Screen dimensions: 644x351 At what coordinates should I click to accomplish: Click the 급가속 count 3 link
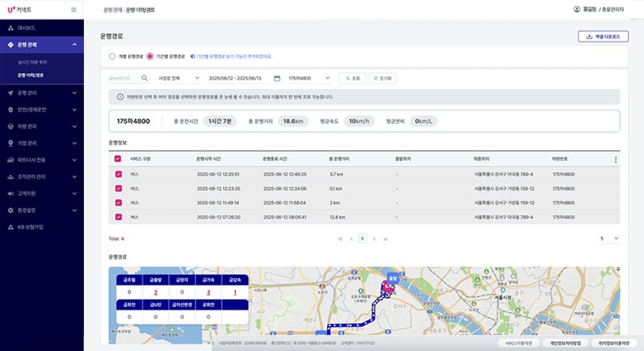pos(208,292)
